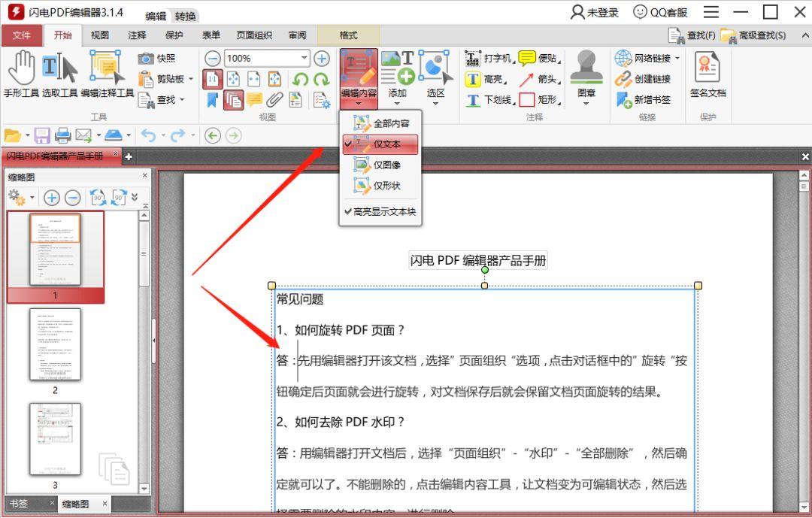Toggle the thumbnails pane icon in ribbon

[x=234, y=100]
